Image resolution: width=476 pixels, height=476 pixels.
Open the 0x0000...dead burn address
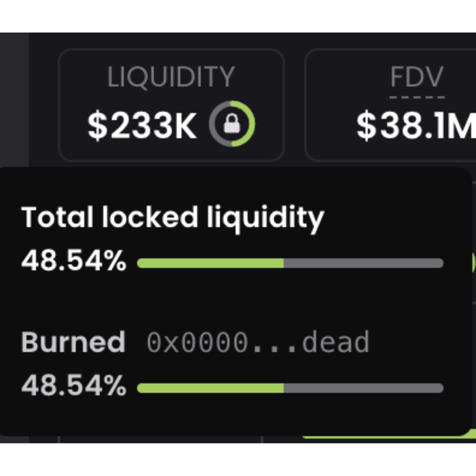[258, 342]
